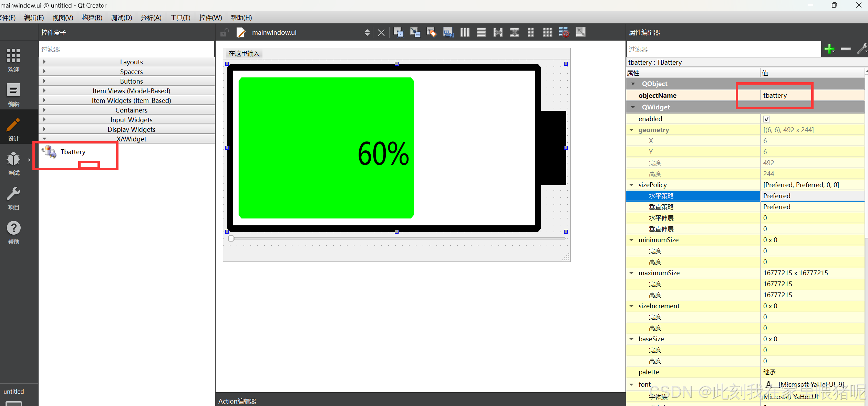Switch to Edit mode in sidebar
The height and width of the screenshot is (406, 868).
(x=14, y=95)
